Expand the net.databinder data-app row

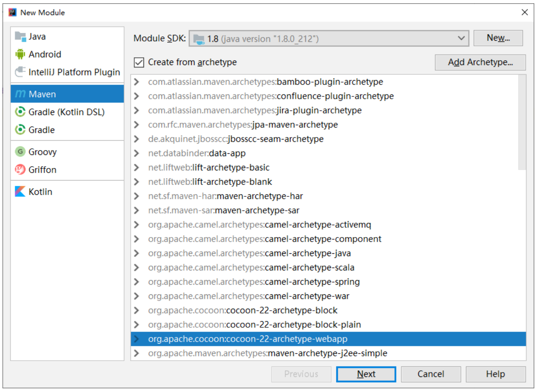coord(137,153)
